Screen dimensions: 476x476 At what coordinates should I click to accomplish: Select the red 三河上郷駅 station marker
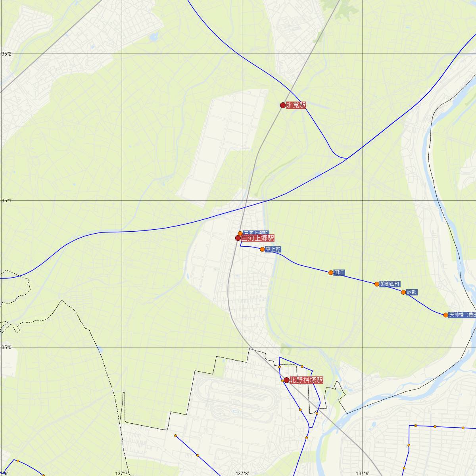238,238
